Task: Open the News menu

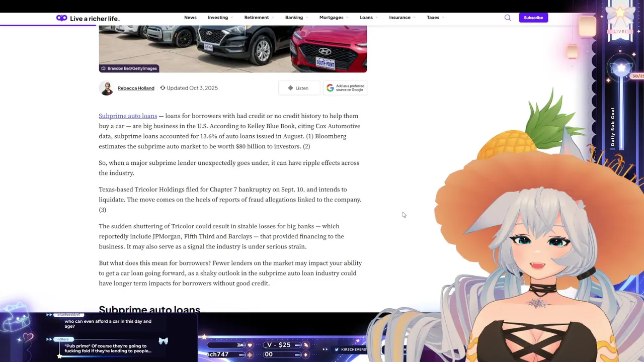Action: [190, 18]
